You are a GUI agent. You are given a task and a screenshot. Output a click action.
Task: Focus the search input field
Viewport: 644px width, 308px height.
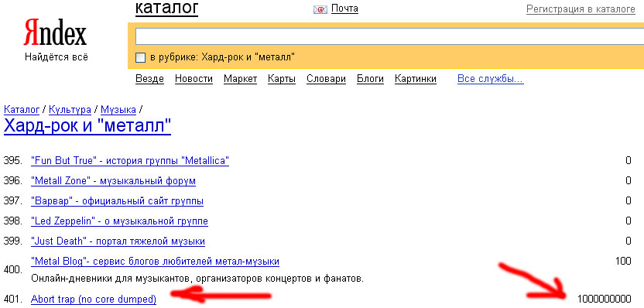coord(389,36)
